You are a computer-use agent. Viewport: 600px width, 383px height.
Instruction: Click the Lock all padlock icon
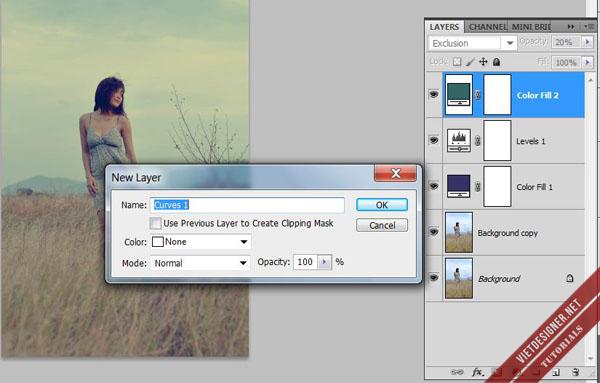496,62
